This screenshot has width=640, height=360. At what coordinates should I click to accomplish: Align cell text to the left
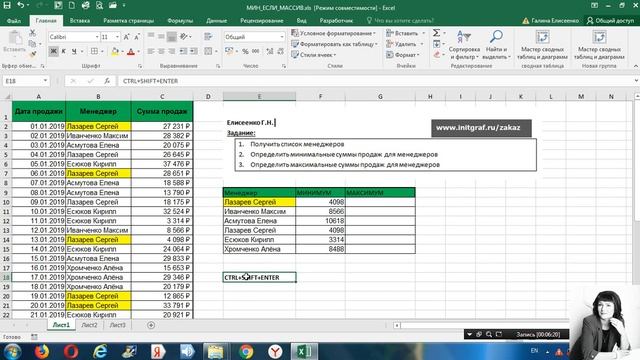click(x=151, y=51)
